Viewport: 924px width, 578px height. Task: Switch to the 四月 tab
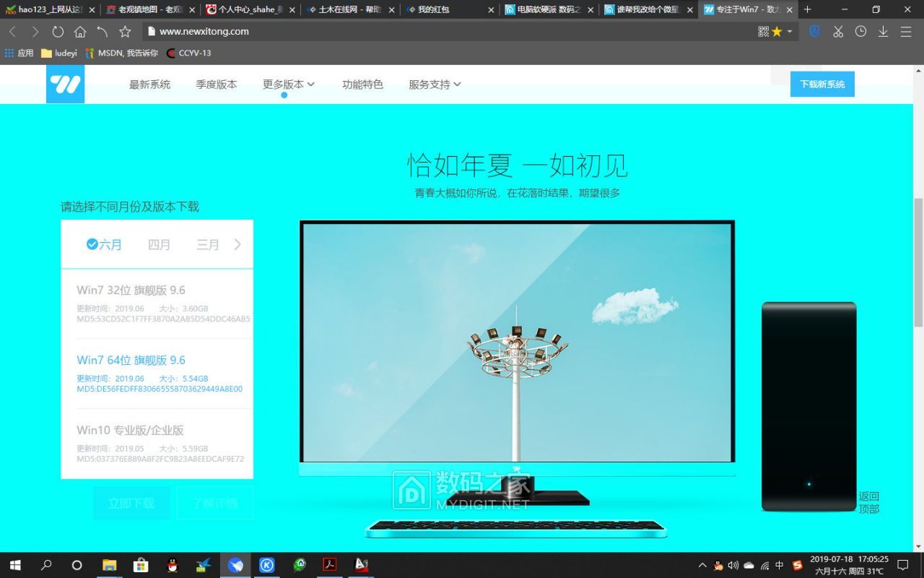(160, 244)
